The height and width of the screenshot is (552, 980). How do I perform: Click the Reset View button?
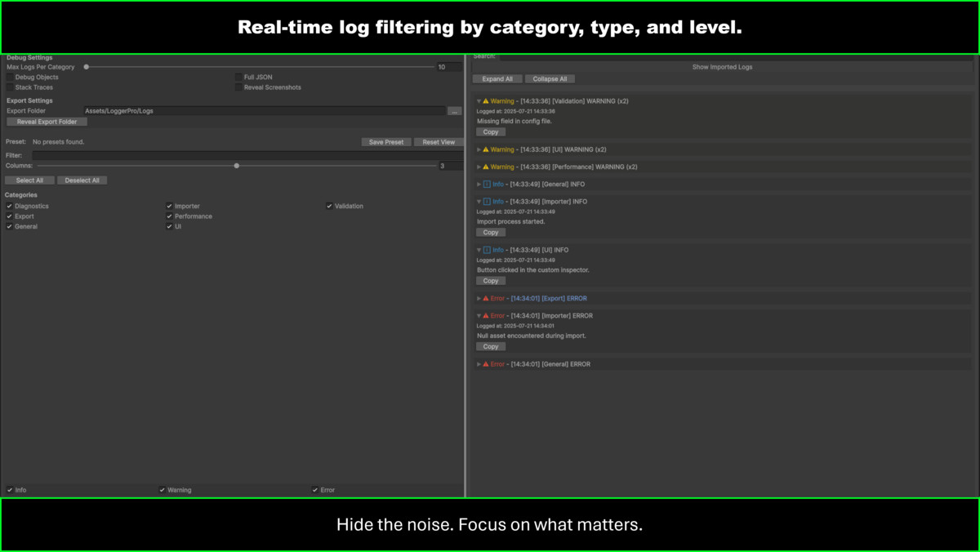[x=439, y=142]
